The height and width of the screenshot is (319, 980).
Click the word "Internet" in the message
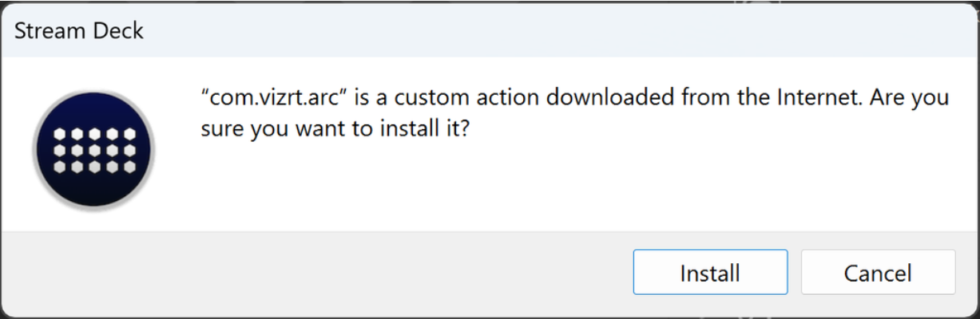click(x=810, y=100)
